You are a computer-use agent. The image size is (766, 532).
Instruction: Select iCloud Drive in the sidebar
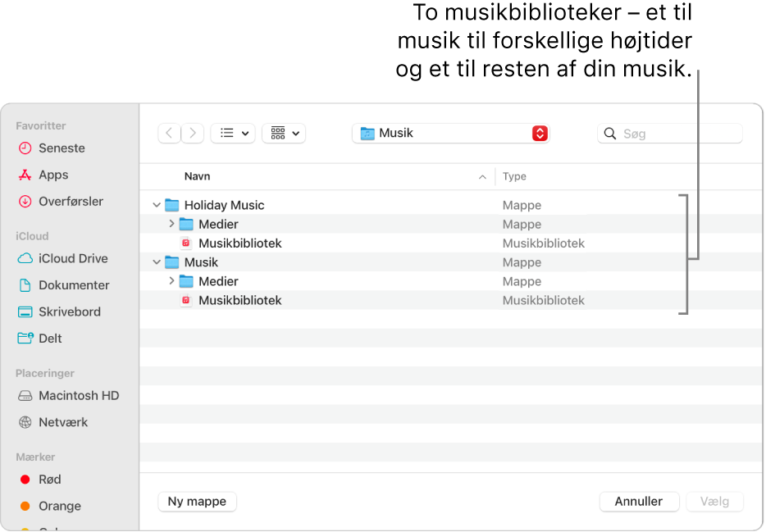pos(73,258)
